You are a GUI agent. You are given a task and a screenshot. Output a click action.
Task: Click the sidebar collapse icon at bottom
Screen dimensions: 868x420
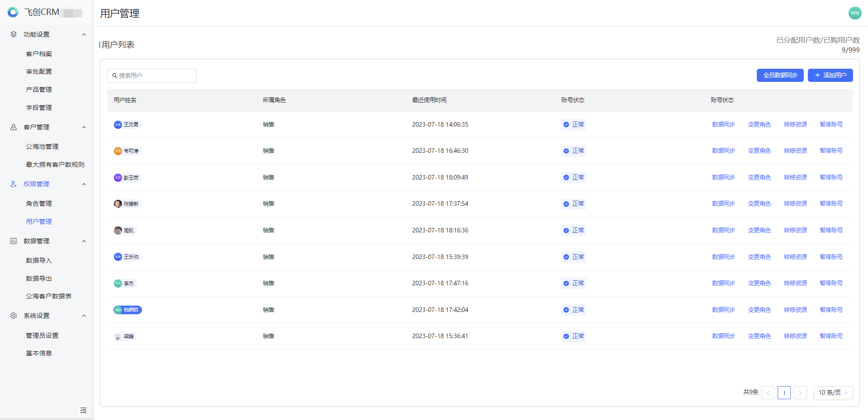tap(83, 410)
